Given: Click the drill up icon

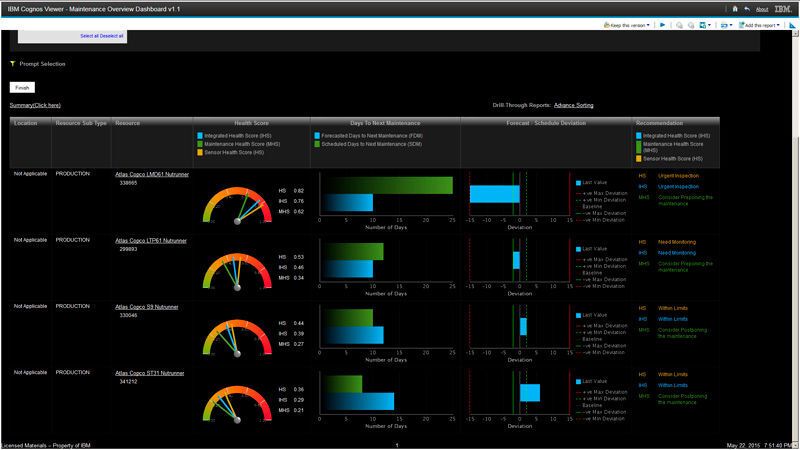Looking at the screenshot, I should click(x=691, y=25).
